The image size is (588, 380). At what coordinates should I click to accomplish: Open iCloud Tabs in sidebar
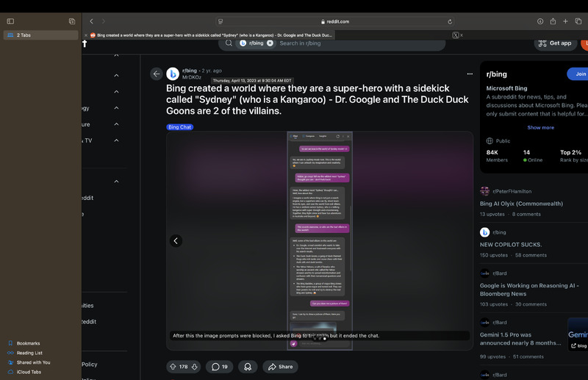coord(29,372)
